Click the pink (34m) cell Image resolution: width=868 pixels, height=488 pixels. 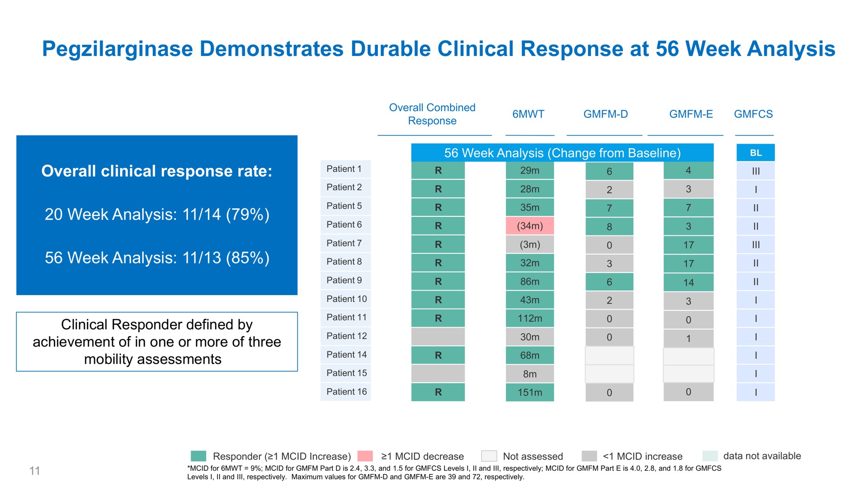click(x=530, y=226)
